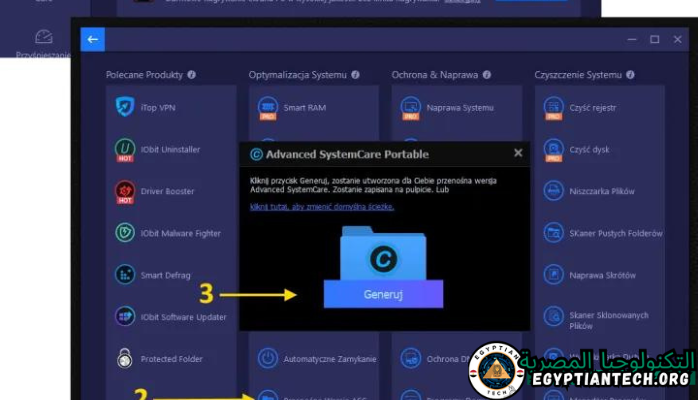Start Smart Defrag icon

[125, 275]
